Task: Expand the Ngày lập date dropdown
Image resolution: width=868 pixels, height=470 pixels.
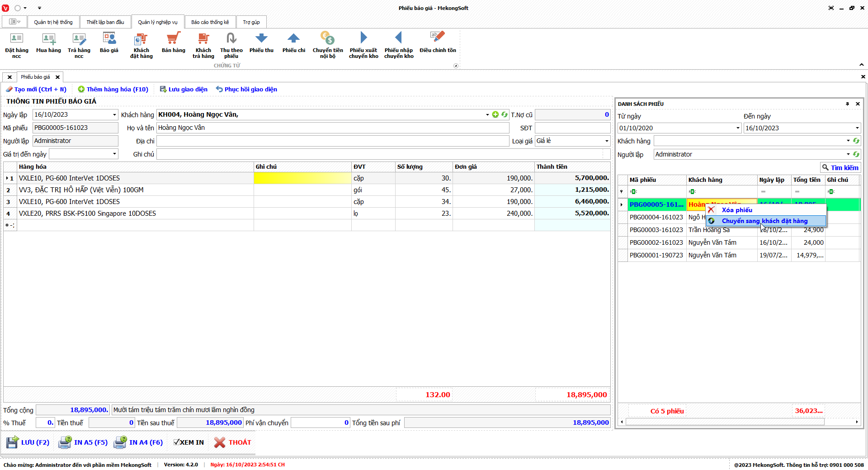Action: point(114,115)
